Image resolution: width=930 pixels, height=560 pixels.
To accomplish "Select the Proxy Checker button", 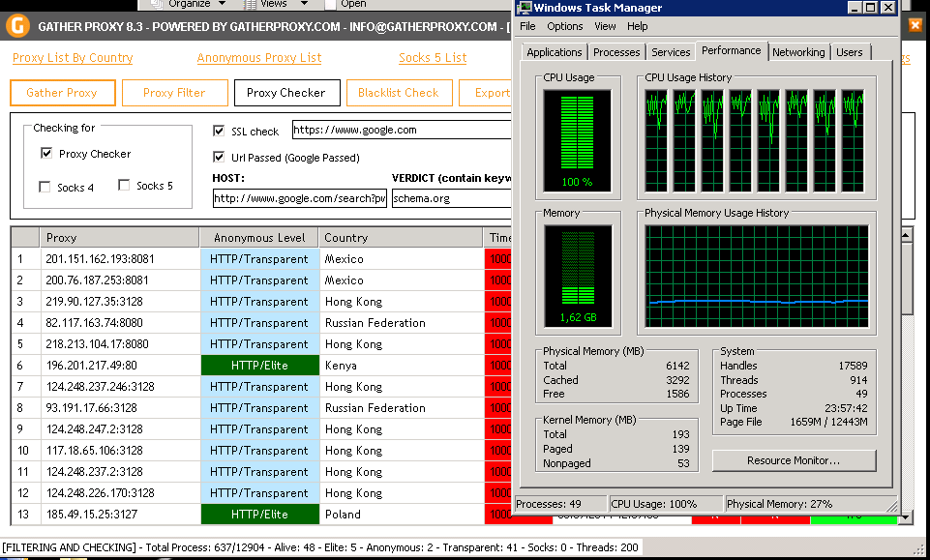I will coord(286,93).
